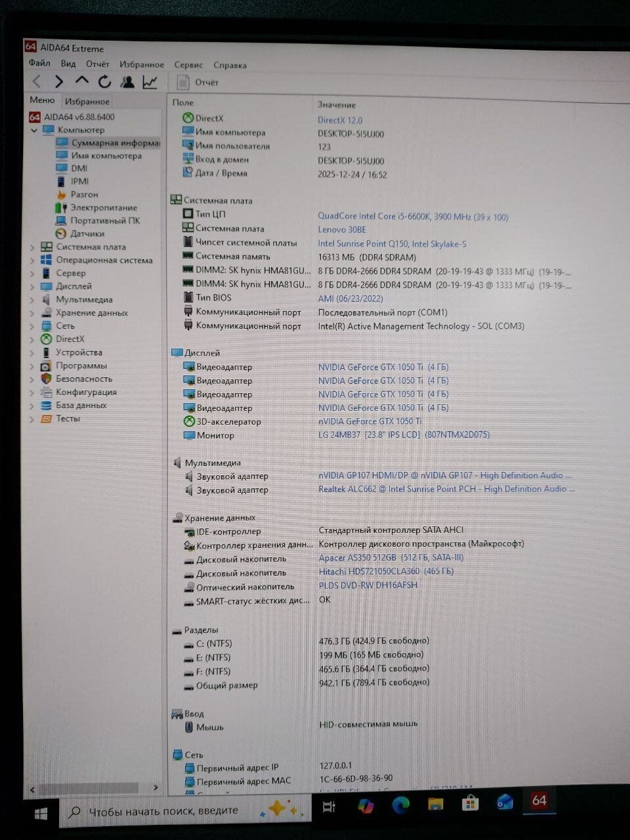Open Microsoft Edge from the taskbar
630x840 pixels.
pyautogui.click(x=401, y=805)
